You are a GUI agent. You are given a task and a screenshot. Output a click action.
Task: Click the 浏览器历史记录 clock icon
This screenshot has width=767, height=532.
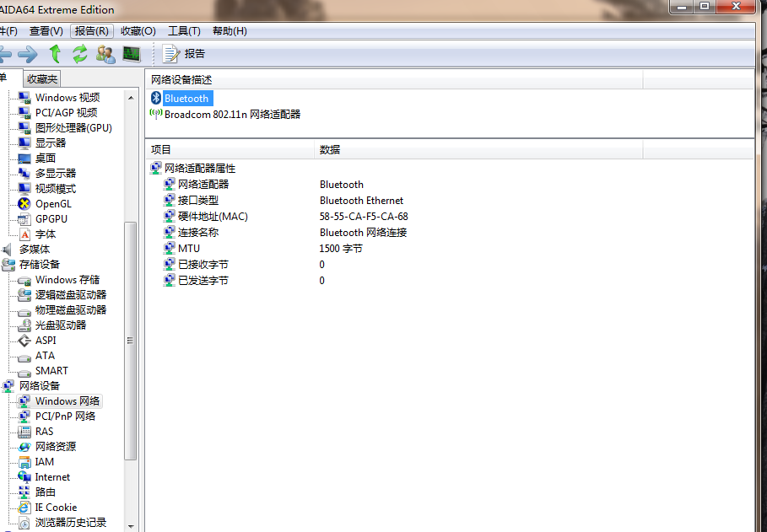pos(24,522)
